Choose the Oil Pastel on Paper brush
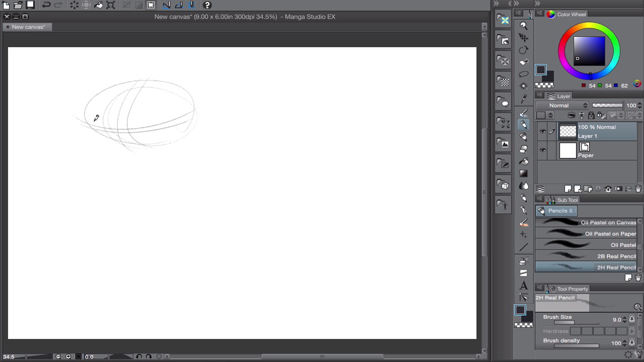The height and width of the screenshot is (362, 644). (586, 234)
